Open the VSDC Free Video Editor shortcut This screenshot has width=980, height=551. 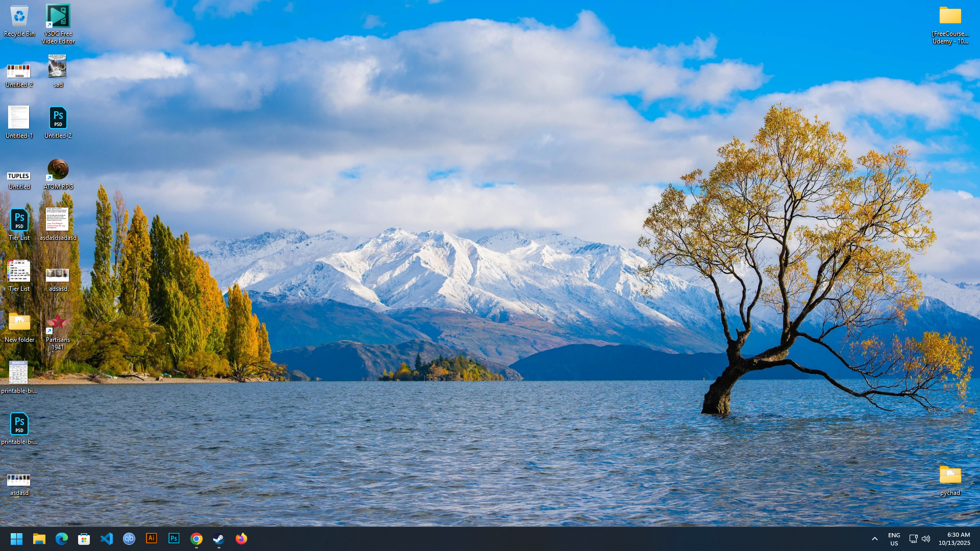tap(58, 17)
